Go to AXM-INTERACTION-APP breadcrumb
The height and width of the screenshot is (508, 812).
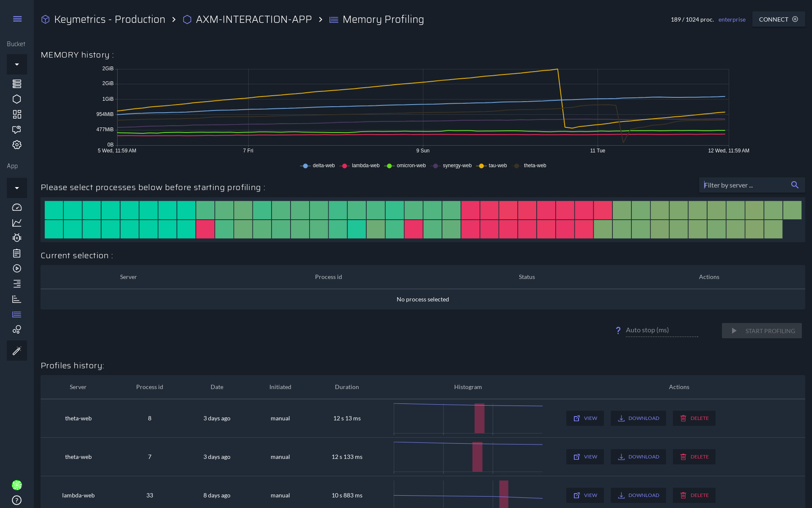point(253,19)
